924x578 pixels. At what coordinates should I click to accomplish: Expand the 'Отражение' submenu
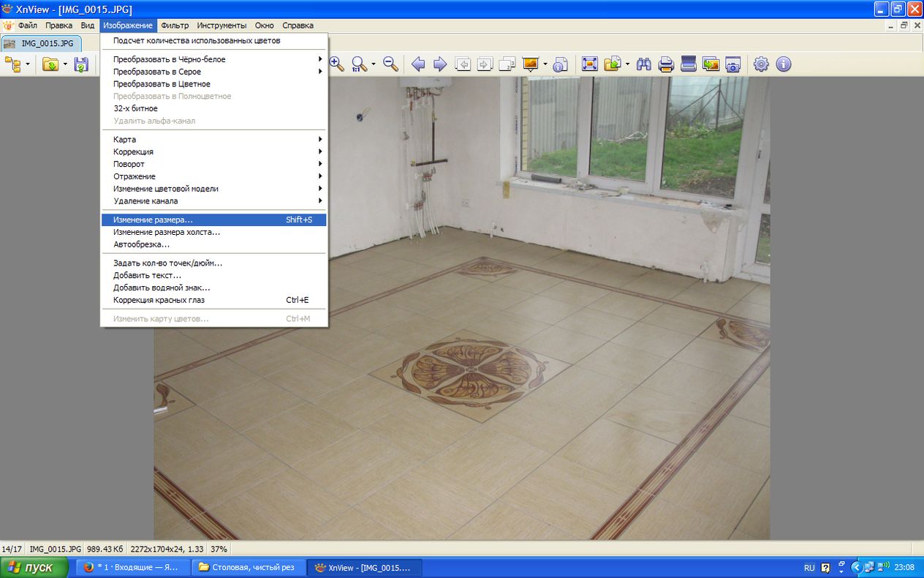(x=213, y=176)
